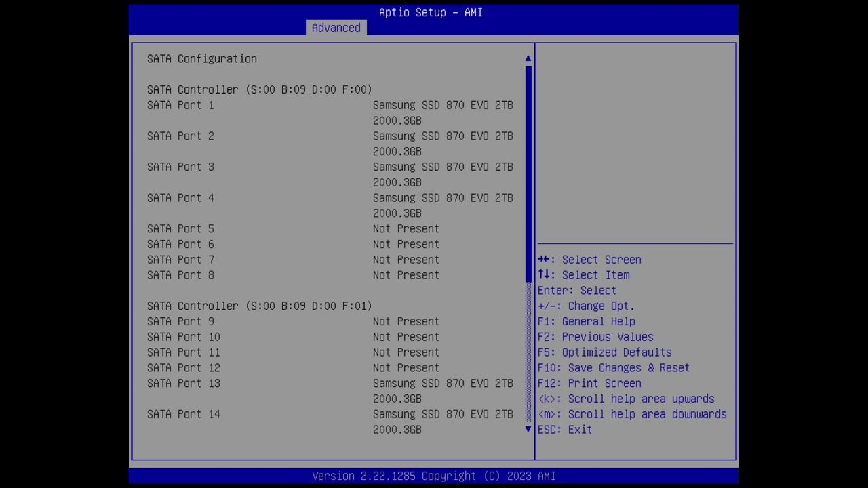The image size is (868, 488).
Task: Select the SATA Port 5 label
Action: tap(180, 228)
